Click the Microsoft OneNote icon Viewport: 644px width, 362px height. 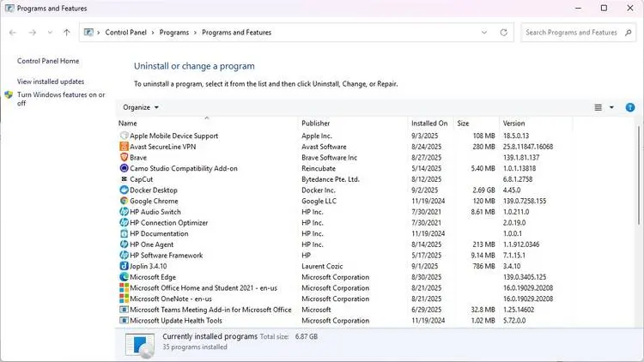[x=124, y=299]
